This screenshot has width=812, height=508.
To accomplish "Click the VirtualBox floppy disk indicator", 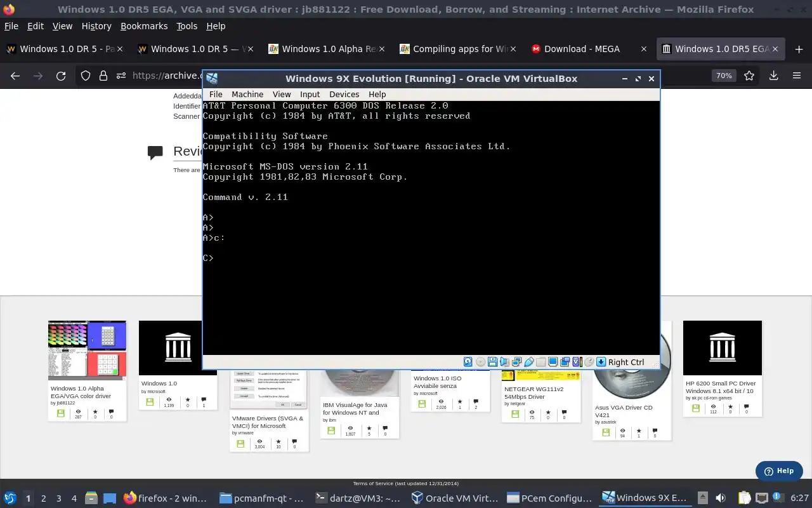I will click(x=492, y=362).
